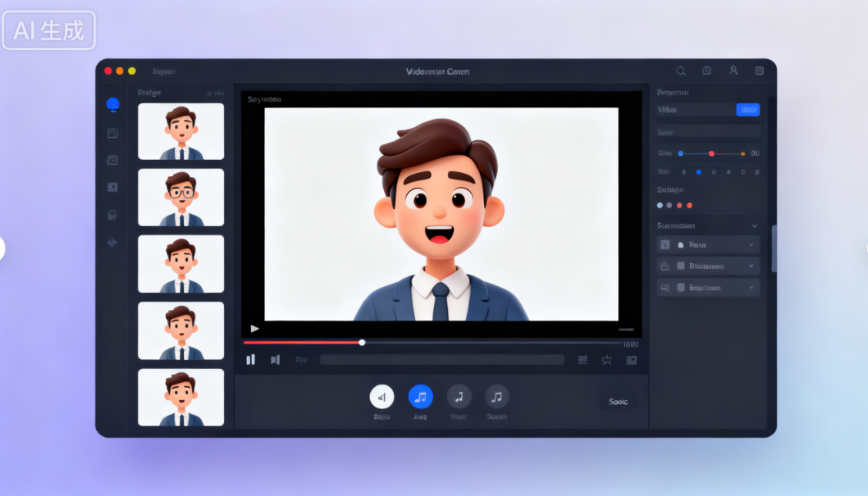Click the red handle on right panel slider

tap(711, 154)
